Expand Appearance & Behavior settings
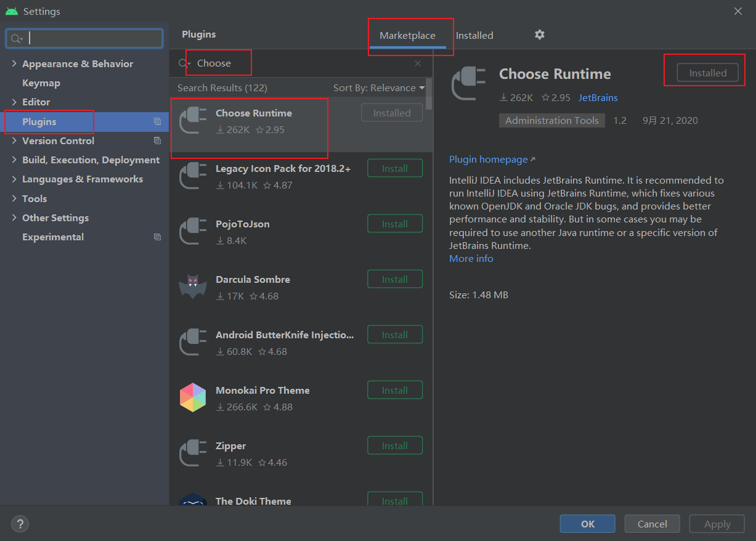 point(14,64)
